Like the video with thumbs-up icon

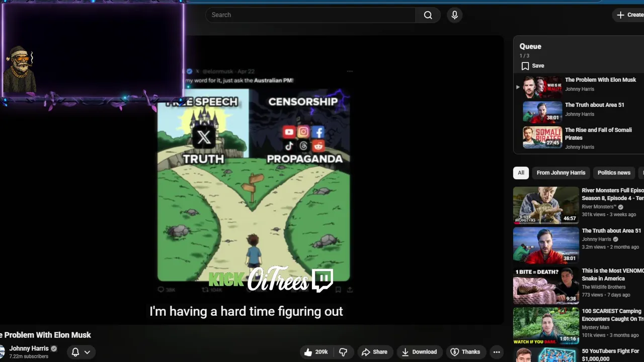(316, 352)
